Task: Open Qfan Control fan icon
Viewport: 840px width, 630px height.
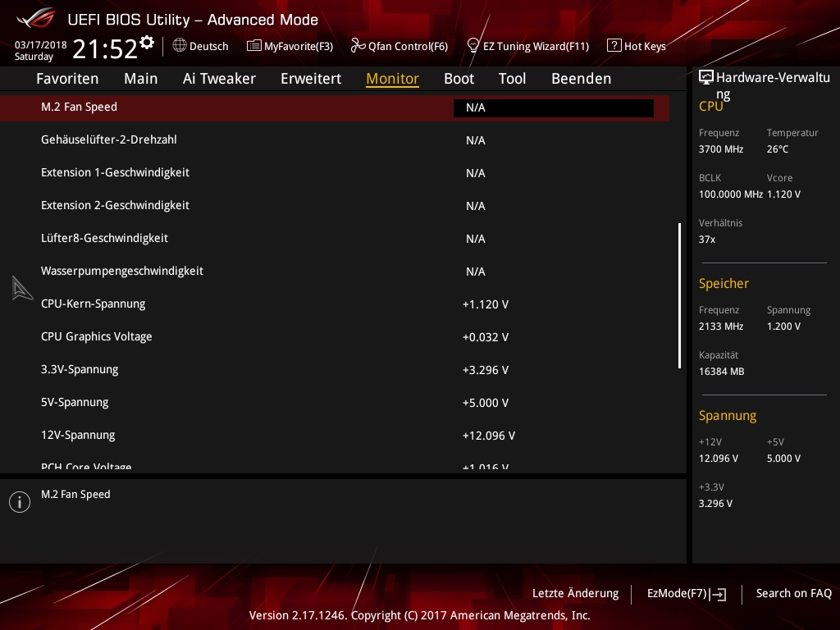Action: 358,46
